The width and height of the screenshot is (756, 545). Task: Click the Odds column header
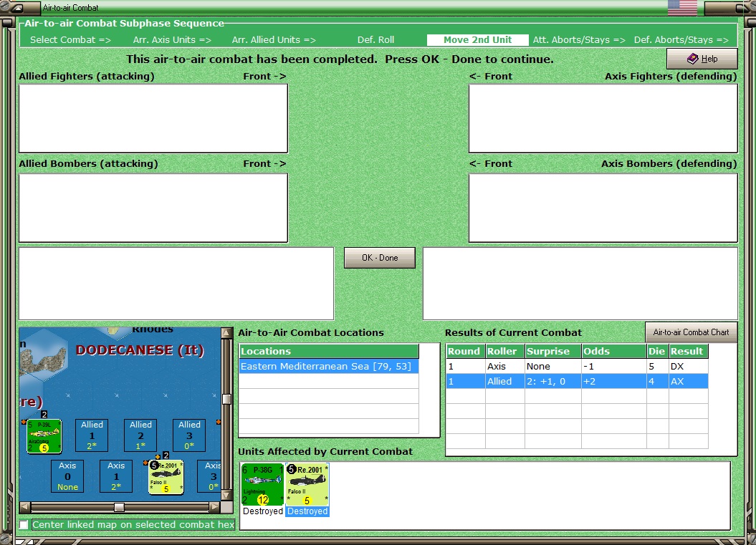614,352
